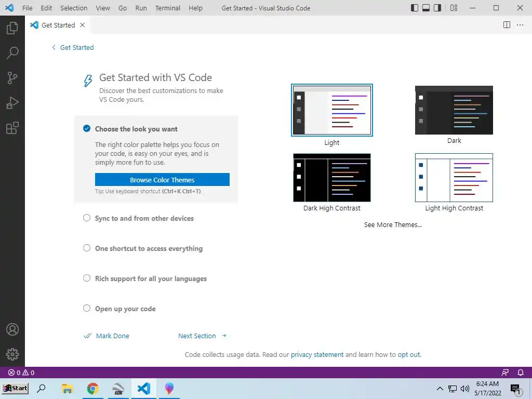
Task: Click the taskbar clock showing 6:24 AM
Action: point(487,389)
